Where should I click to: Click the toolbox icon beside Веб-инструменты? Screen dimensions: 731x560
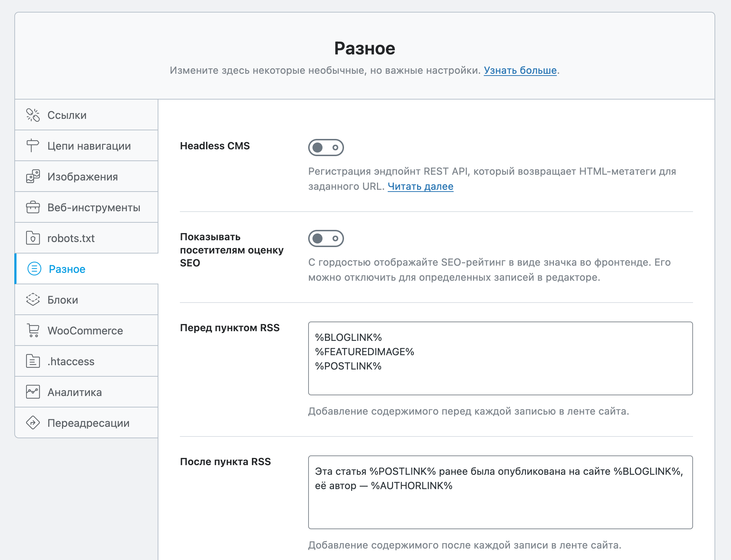pyautogui.click(x=33, y=207)
